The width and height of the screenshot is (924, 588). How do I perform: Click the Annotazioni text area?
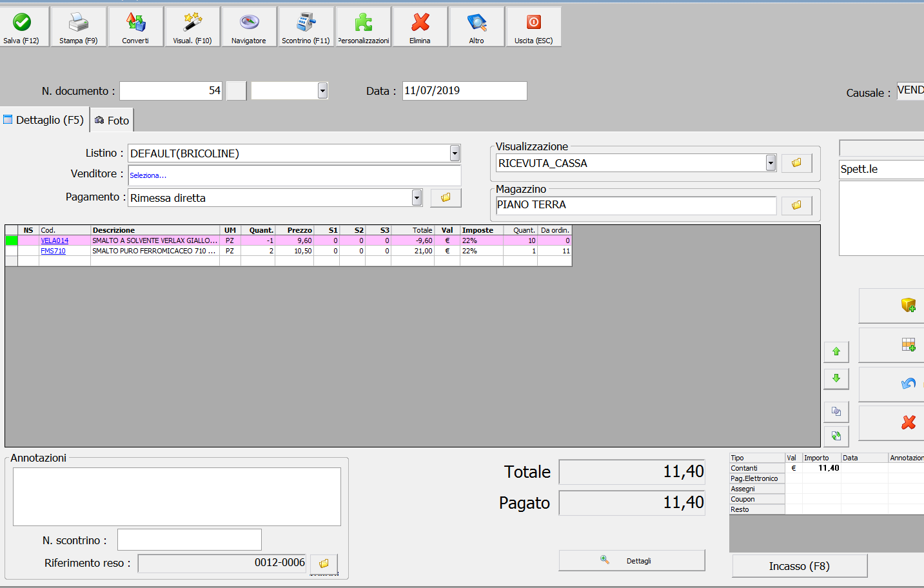click(177, 496)
